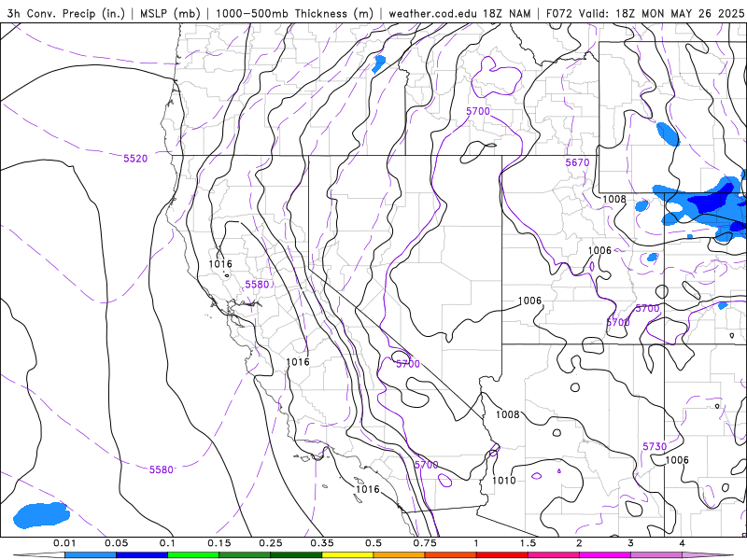
Task: Click the '1008' label near the Idaho inset box
Action: point(614,199)
